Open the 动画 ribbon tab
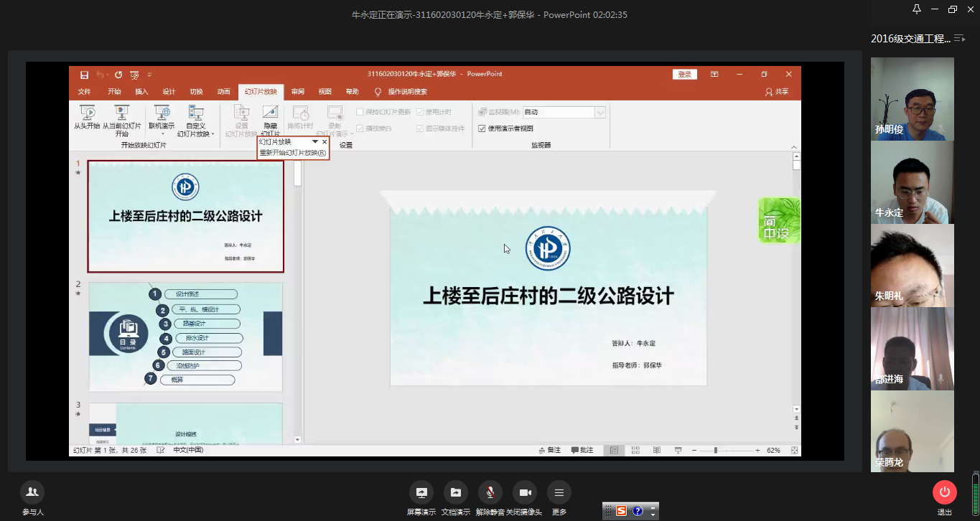This screenshot has height=521, width=980. pos(224,92)
